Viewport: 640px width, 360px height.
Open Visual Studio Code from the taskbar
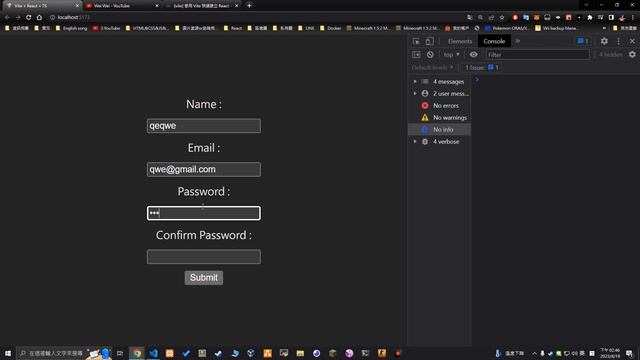click(153, 353)
